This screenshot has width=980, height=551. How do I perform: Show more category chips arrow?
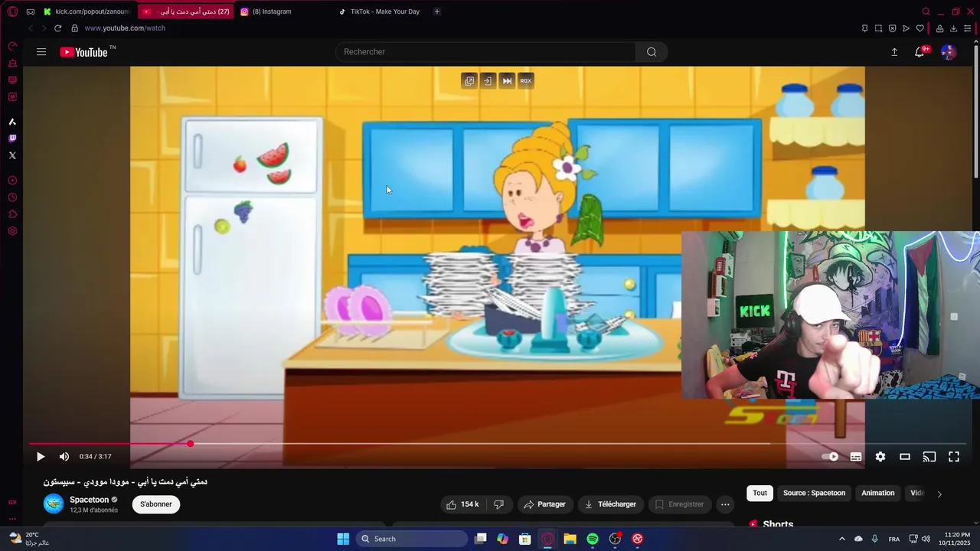[x=939, y=494]
